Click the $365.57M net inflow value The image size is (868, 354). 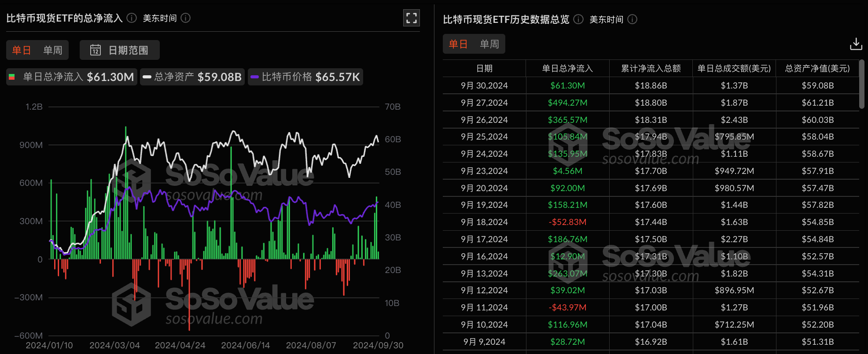pyautogui.click(x=567, y=120)
